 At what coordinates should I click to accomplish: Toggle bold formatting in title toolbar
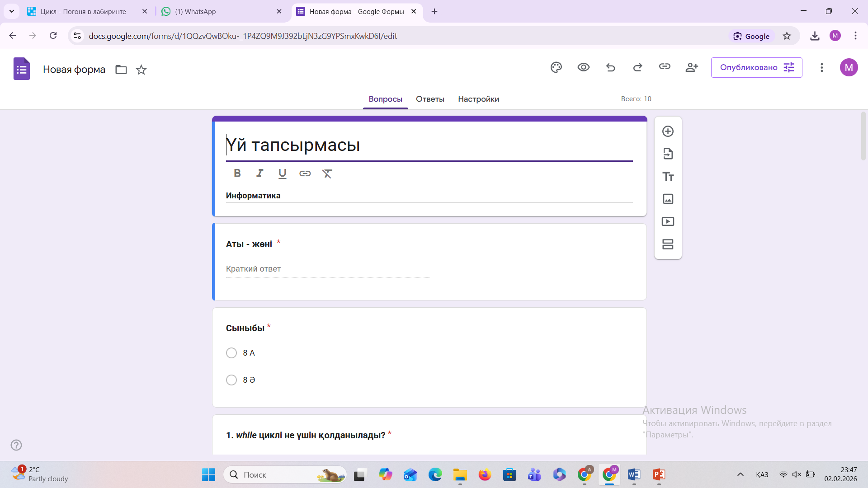coord(237,174)
